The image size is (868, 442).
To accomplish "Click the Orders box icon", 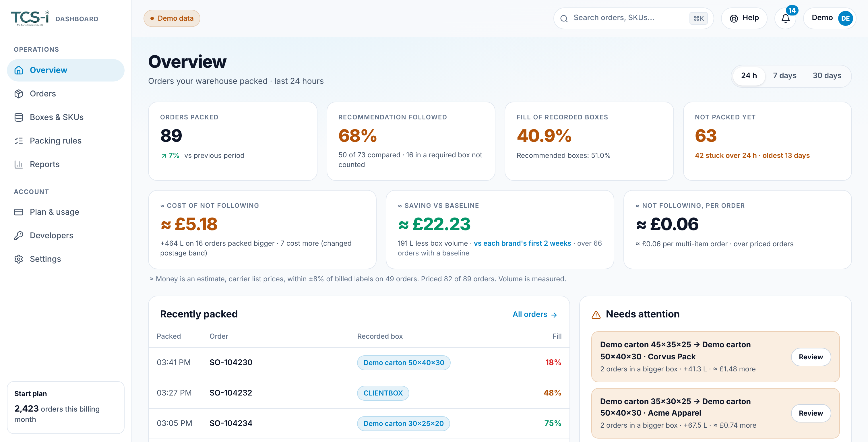I will (19, 94).
